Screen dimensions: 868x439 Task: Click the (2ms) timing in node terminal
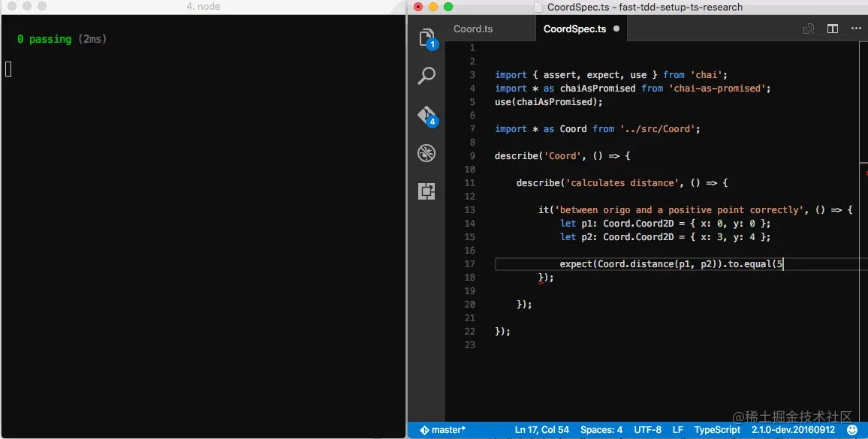pos(92,39)
